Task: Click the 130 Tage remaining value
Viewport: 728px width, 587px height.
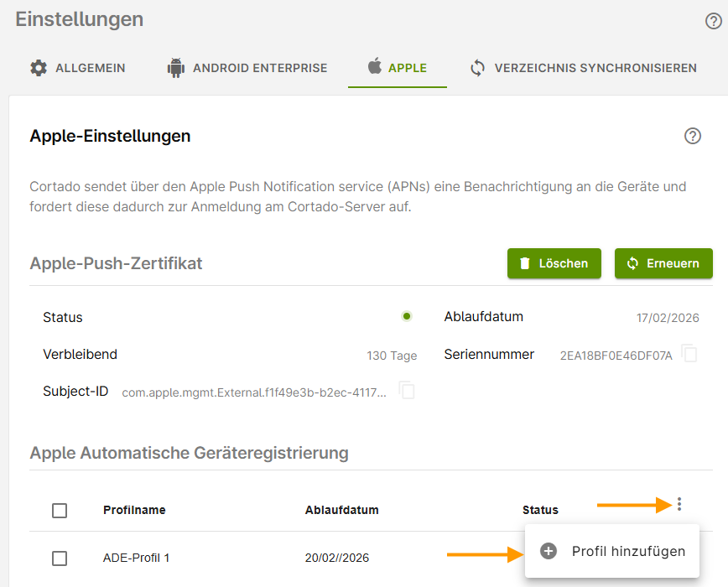Action: 392,356
